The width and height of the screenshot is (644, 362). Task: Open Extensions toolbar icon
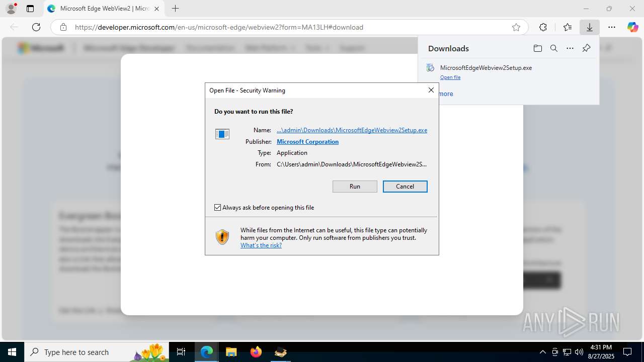pos(543,27)
